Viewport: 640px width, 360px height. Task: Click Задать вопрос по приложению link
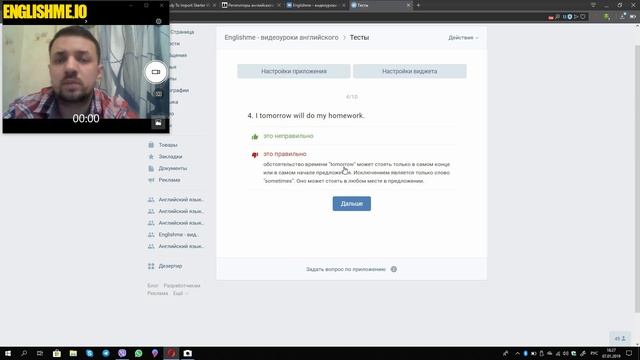tap(346, 269)
